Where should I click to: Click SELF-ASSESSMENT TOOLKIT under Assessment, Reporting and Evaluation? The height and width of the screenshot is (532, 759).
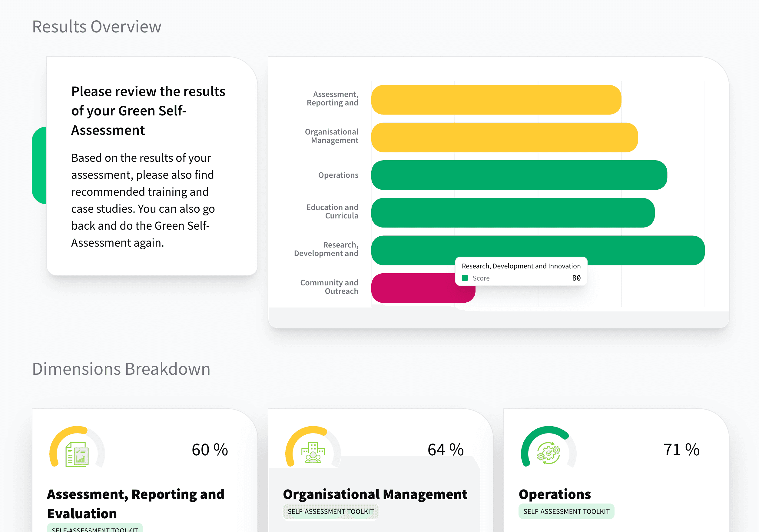point(94,529)
